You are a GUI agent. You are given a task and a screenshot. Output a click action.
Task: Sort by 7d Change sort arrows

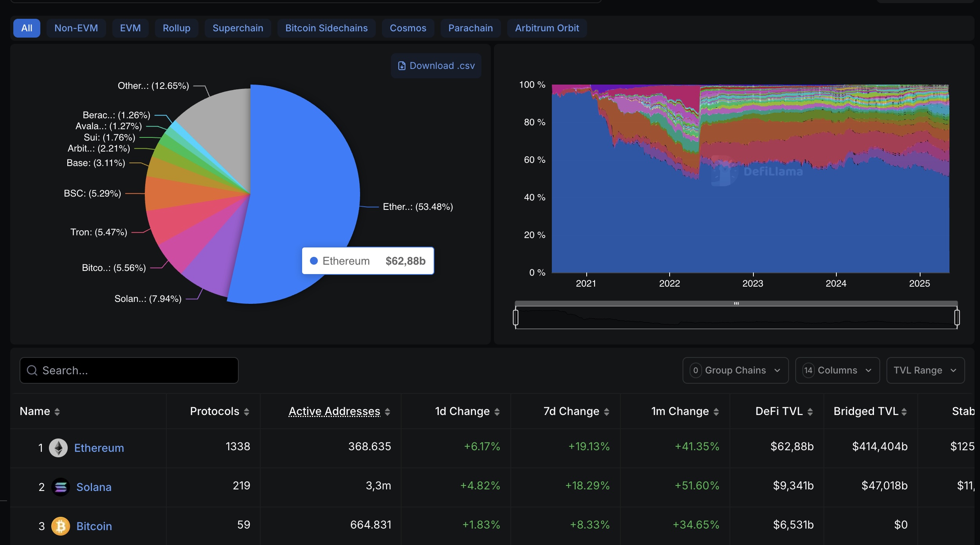[x=607, y=411]
